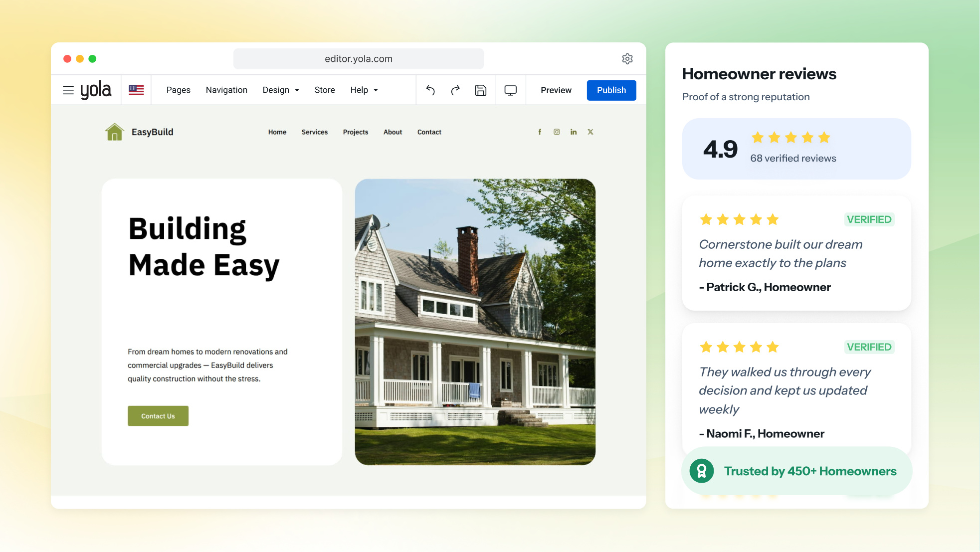Click the Instagram icon in site header
Screen dimensions: 980x552
[557, 132]
